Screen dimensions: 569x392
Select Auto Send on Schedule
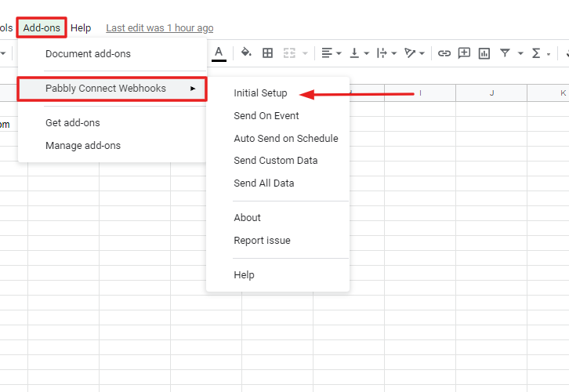pos(286,138)
